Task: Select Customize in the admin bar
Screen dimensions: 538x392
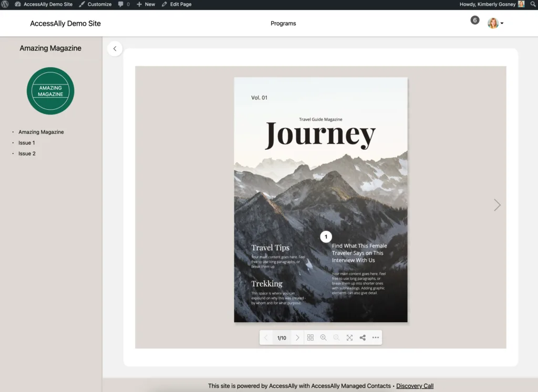Action: click(95, 4)
